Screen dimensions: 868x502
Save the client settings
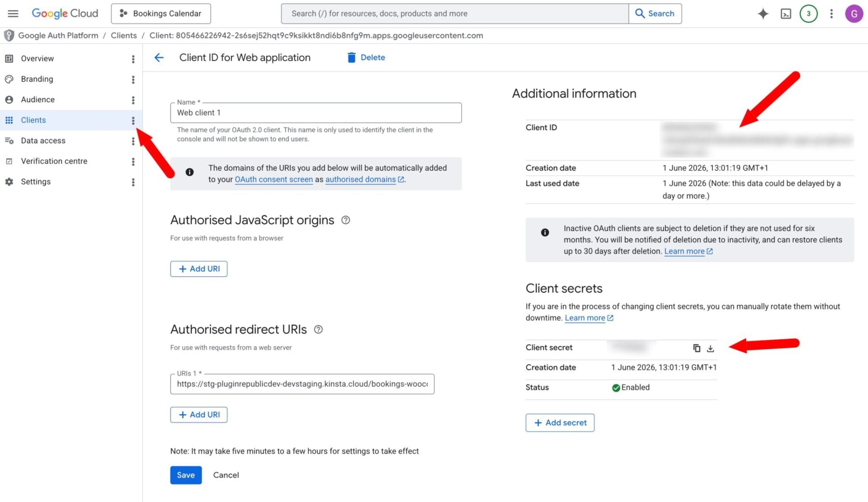[186, 475]
